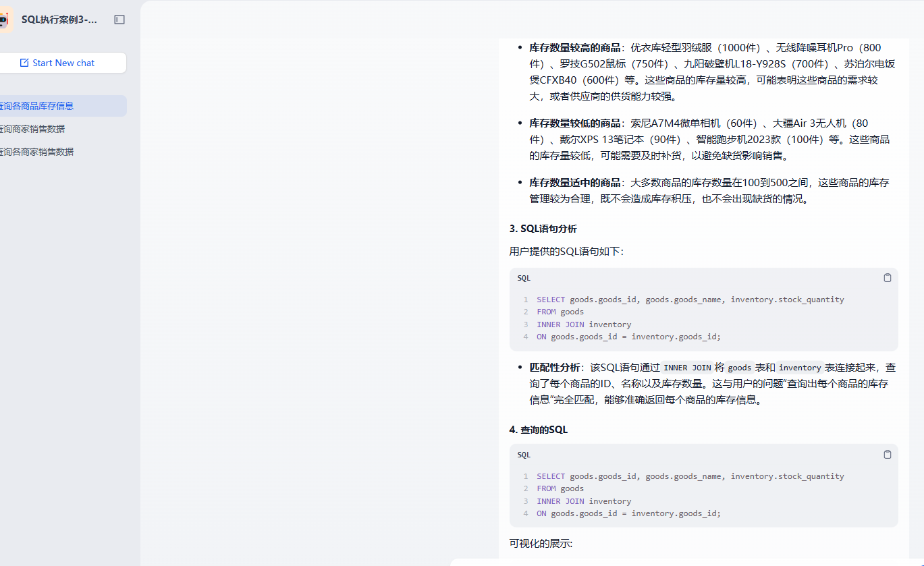Click the inline INNER JOIN code in 匹配性分析
Image resolution: width=924 pixels, height=566 pixels.
[688, 368]
